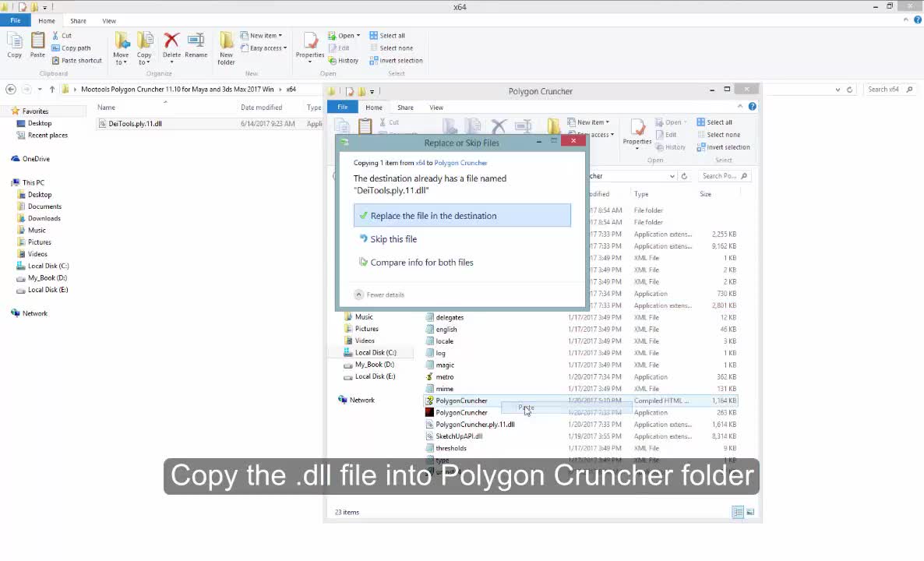The height and width of the screenshot is (561, 924).
Task: Choose Compare info for both files
Action: 421,263
